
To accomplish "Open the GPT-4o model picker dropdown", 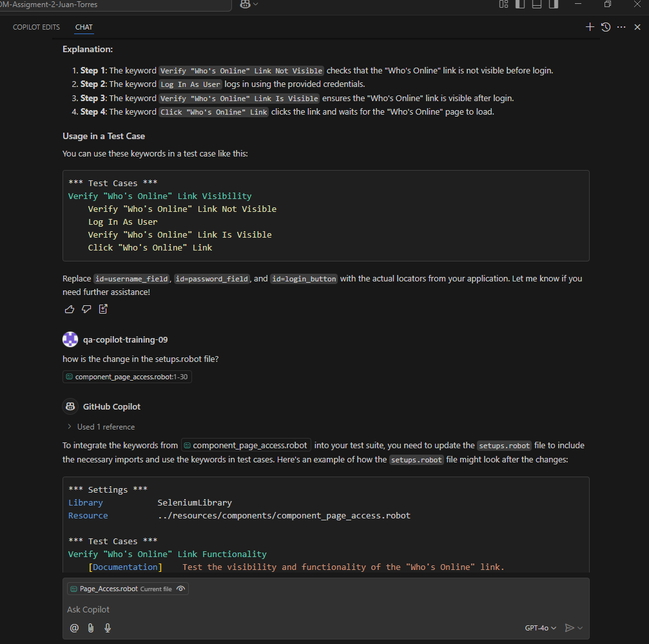I will point(540,628).
